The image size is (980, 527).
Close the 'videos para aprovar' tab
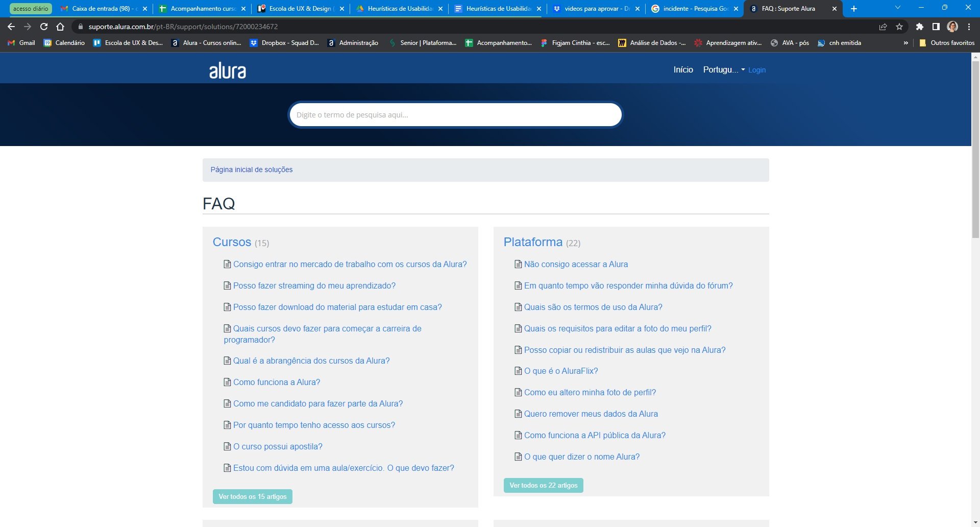coord(637,9)
